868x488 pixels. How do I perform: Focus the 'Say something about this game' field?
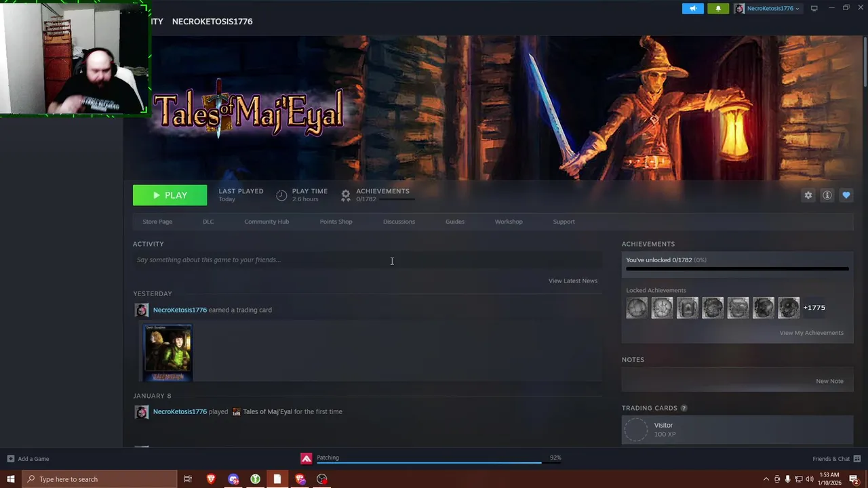tap(368, 260)
